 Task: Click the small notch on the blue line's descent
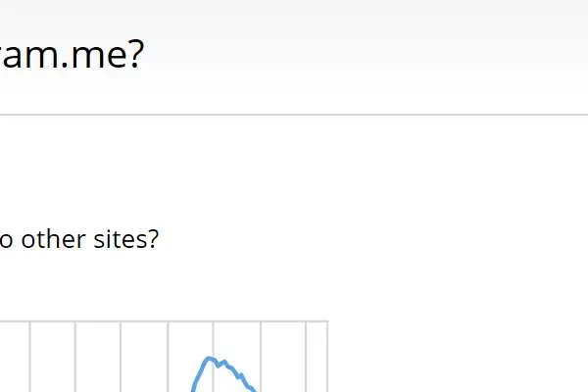[241, 375]
